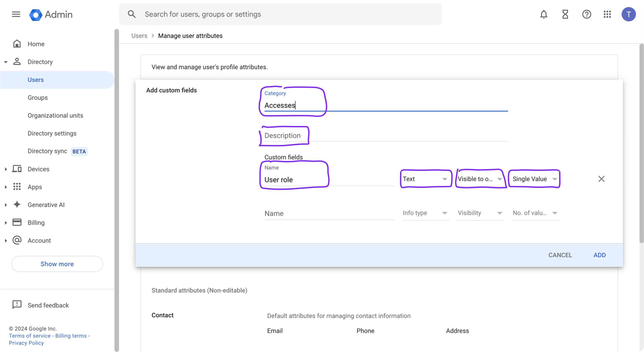
Task: Open the account avatar menu
Action: (x=629, y=14)
